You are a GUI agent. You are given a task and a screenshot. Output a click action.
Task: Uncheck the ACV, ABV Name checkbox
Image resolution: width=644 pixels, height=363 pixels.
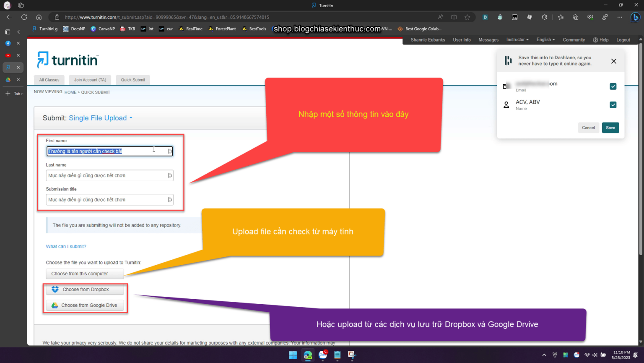click(613, 105)
